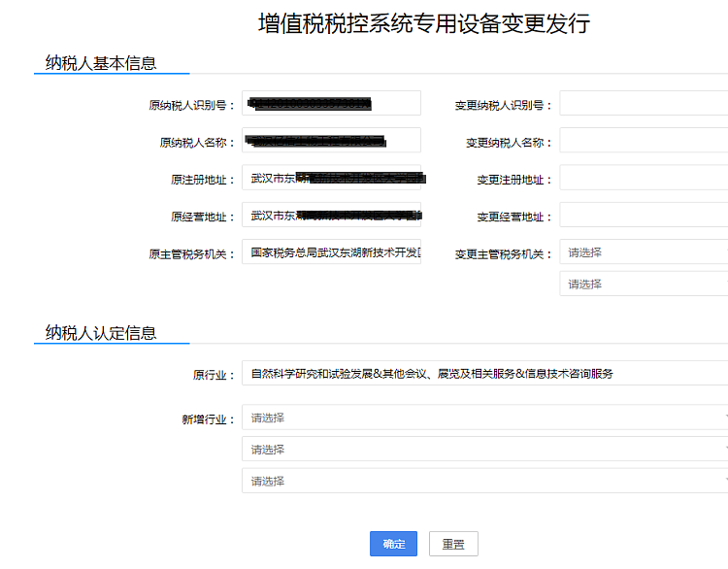Click the 原纳税人识别号 field
728x569 pixels.
tap(332, 103)
